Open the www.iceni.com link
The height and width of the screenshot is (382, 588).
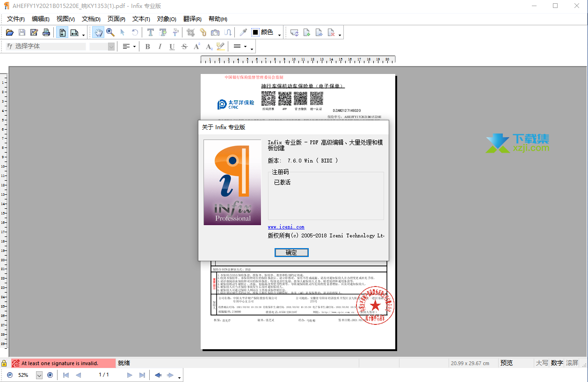[286, 227]
